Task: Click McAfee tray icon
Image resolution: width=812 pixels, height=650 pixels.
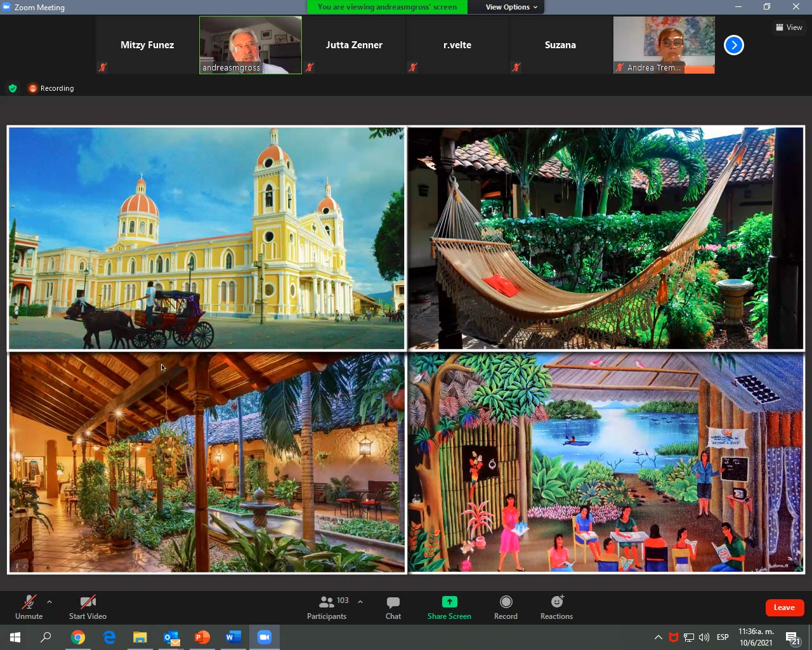Action: coord(674,637)
